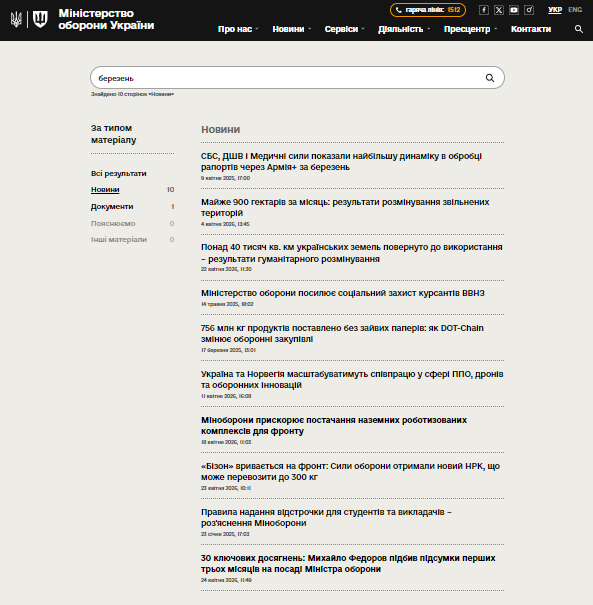593x605 pixels.
Task: Expand the Про нас menu
Action: pyautogui.click(x=238, y=29)
